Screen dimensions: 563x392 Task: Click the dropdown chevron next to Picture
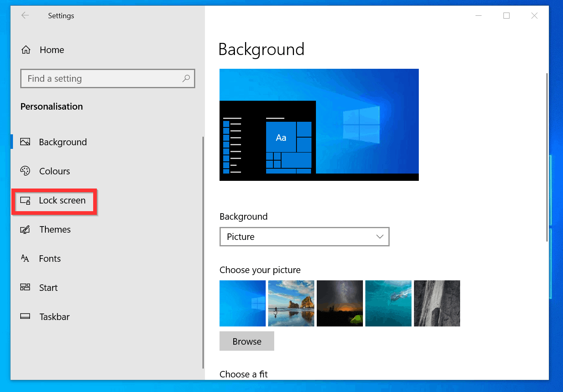pyautogui.click(x=380, y=237)
